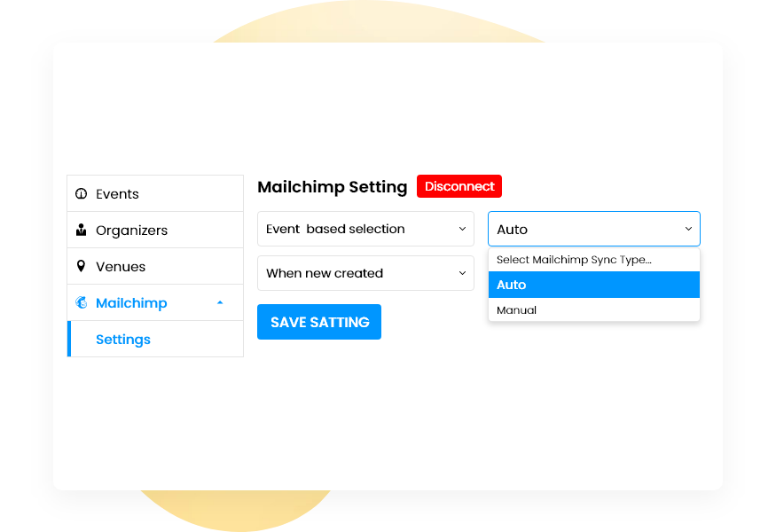The width and height of the screenshot is (776, 532).
Task: Switch to the Events section
Action: (119, 193)
